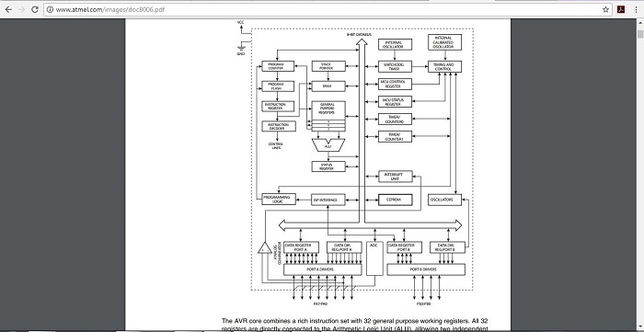Click the WATCHDOG TIMER block
This screenshot has width=644, height=332.
(x=395, y=66)
